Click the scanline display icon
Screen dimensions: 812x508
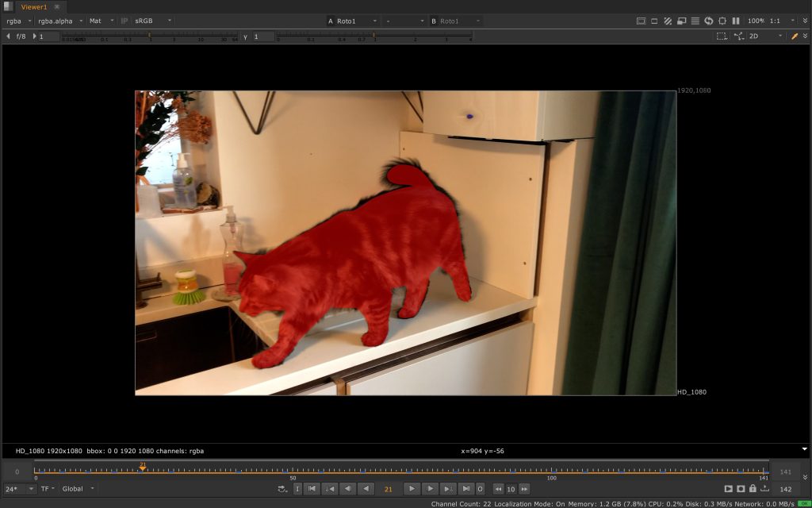click(x=695, y=21)
